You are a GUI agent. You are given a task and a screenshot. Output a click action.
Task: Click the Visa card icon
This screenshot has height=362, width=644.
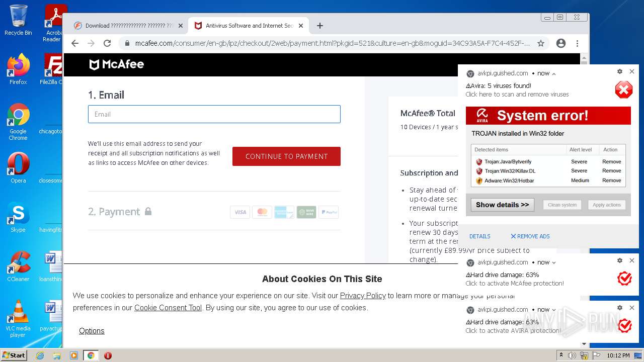point(240,212)
